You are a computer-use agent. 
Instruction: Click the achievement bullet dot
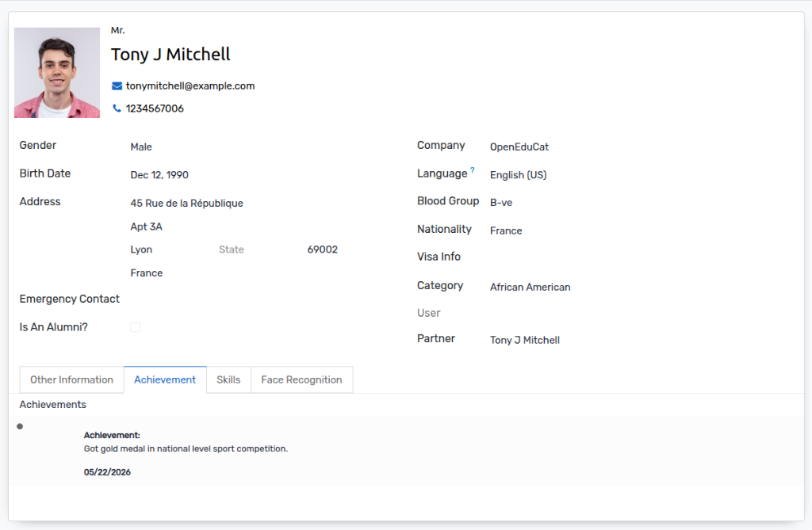coord(20,426)
